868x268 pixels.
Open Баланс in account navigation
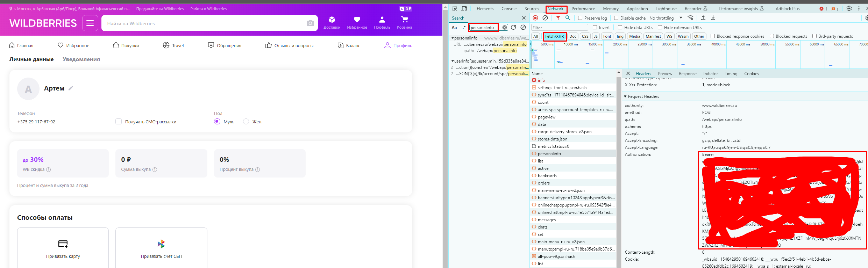349,45
